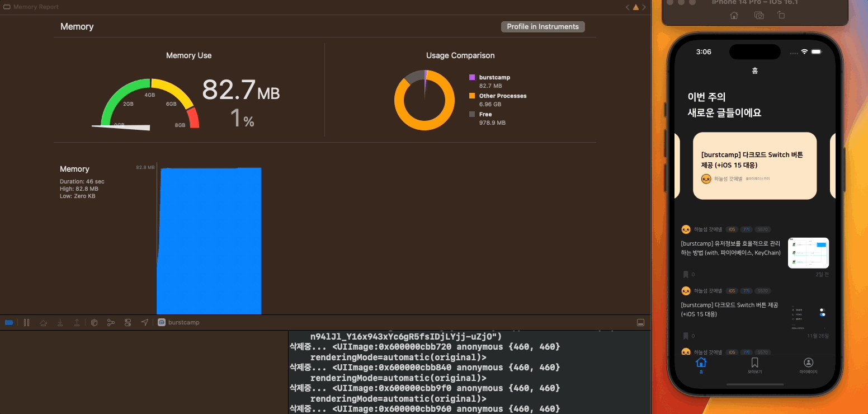This screenshot has height=414, width=868.
Task: Open the 홈 tab in the simulator app
Action: click(x=701, y=365)
